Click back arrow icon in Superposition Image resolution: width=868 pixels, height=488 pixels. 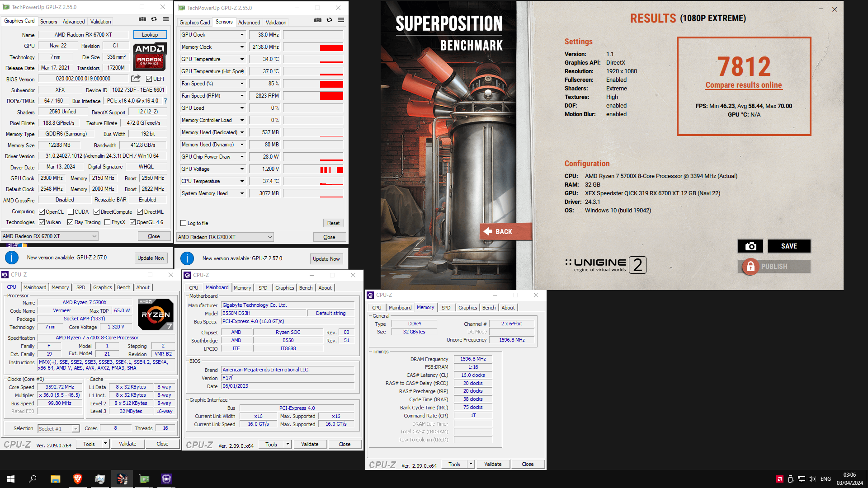point(488,231)
